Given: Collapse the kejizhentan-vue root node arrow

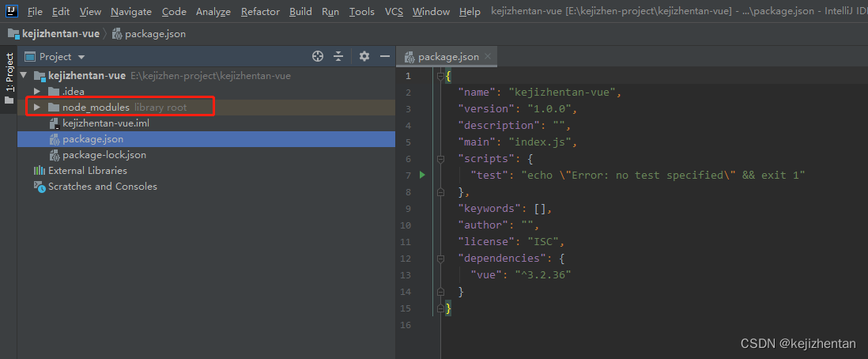Looking at the screenshot, I should (x=23, y=75).
